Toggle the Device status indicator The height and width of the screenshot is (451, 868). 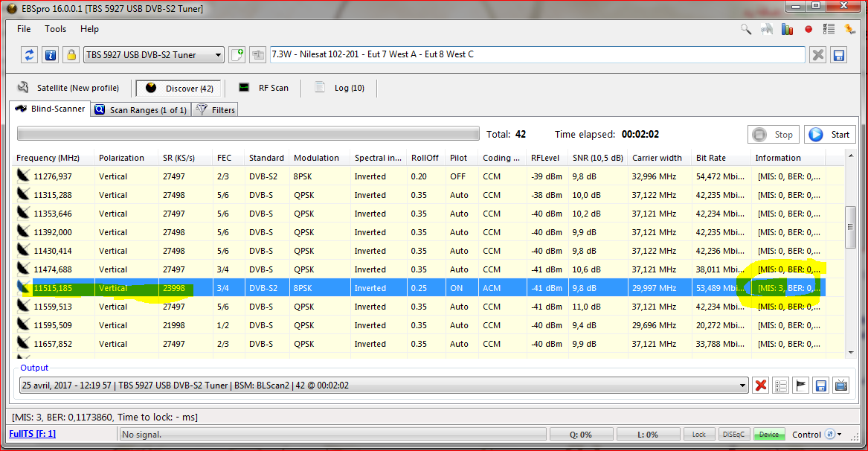(x=768, y=435)
